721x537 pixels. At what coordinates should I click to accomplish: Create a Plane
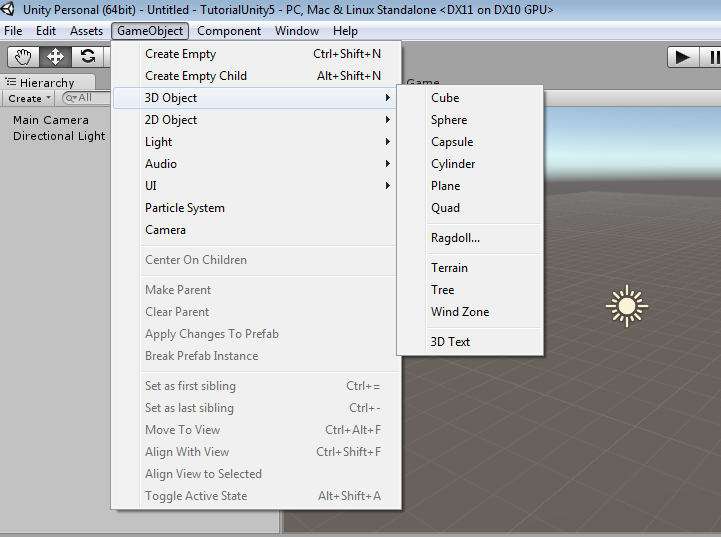[470, 186]
